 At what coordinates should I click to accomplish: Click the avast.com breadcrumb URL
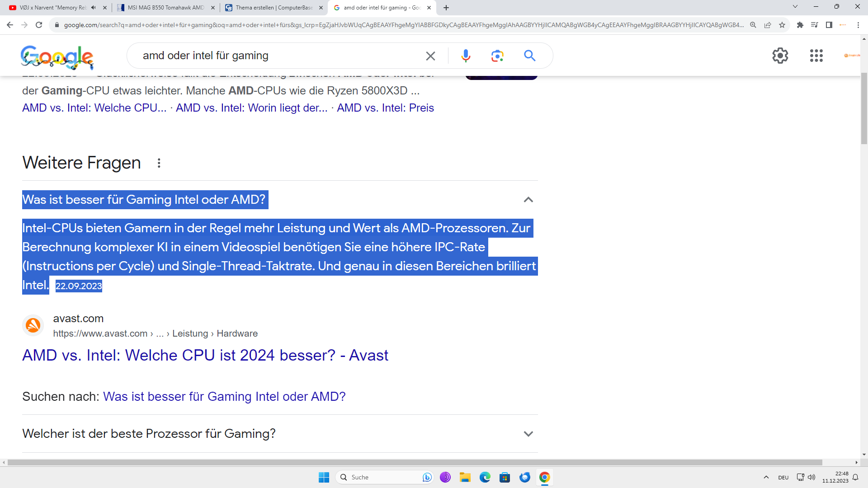[155, 333]
